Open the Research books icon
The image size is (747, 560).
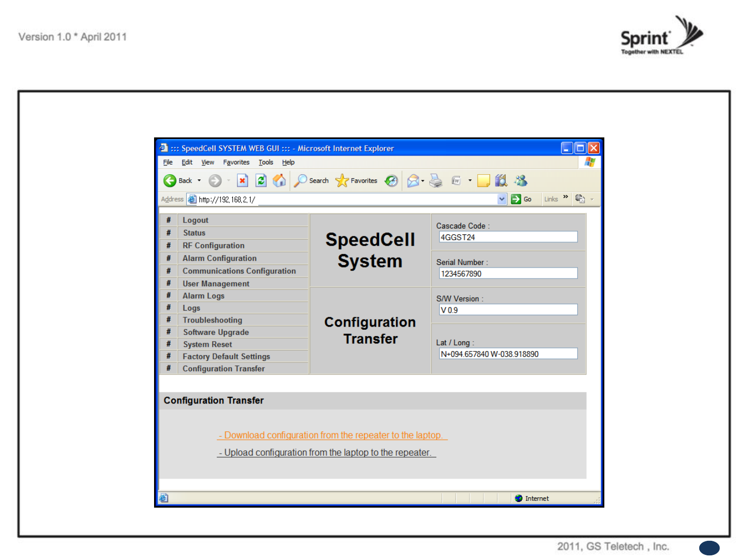pyautogui.click(x=501, y=180)
